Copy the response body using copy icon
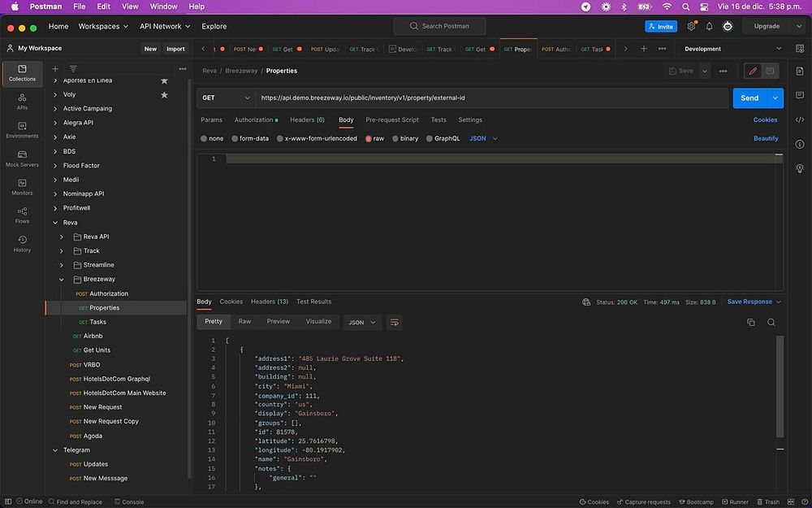 point(750,323)
